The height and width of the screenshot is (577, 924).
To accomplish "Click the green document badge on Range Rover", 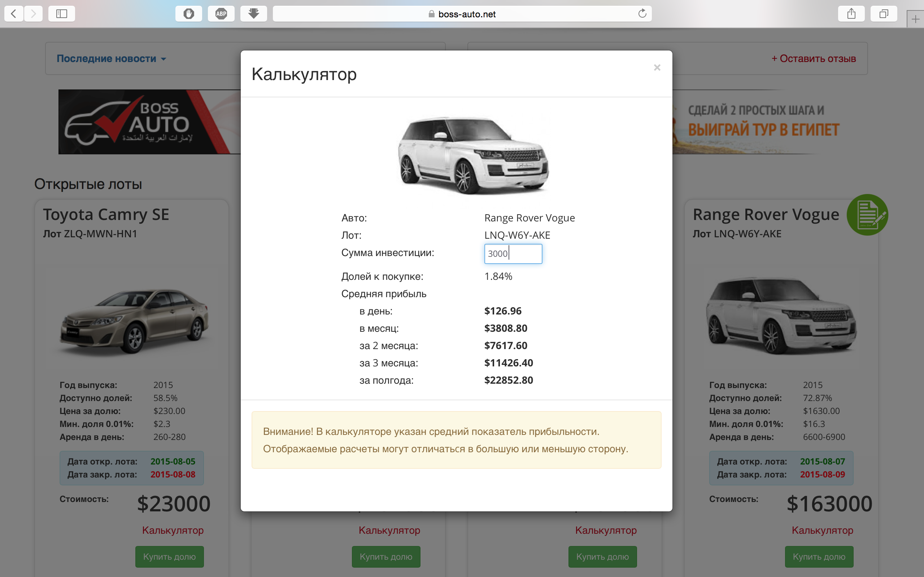I will (867, 215).
